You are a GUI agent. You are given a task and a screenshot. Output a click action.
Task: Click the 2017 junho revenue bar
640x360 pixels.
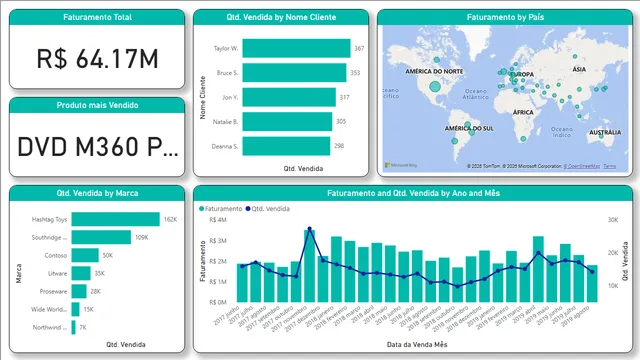click(x=242, y=283)
